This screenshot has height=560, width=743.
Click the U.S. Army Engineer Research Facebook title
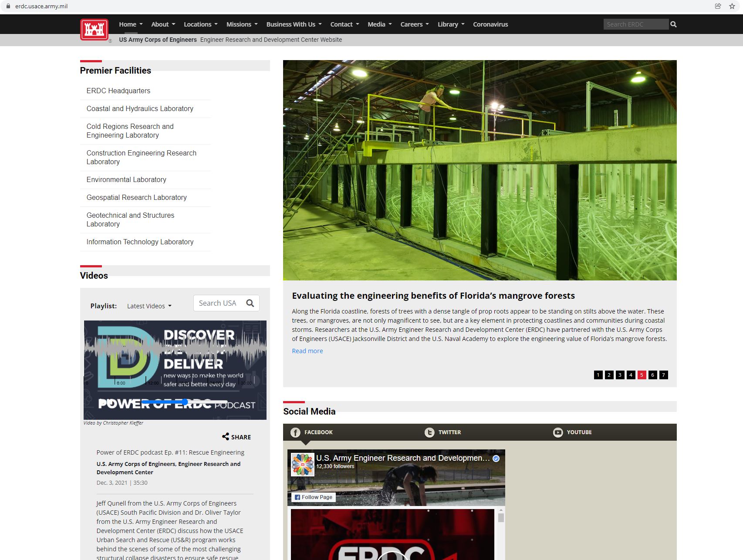[x=403, y=458]
